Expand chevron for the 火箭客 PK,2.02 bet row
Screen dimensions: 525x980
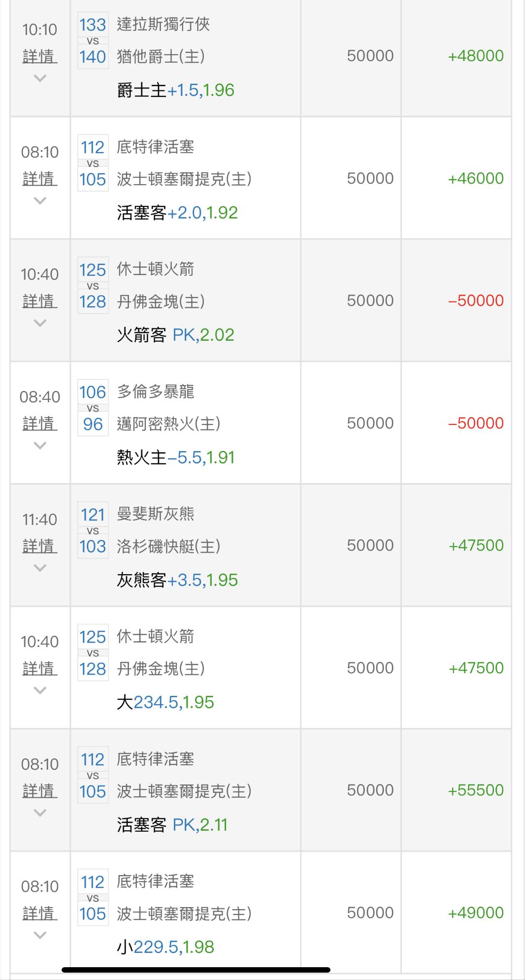(x=40, y=323)
